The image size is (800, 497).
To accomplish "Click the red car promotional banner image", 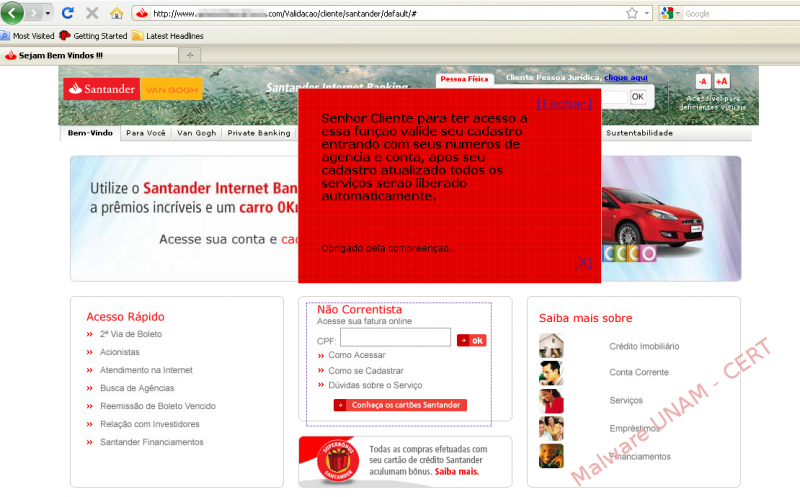I will (655, 219).
